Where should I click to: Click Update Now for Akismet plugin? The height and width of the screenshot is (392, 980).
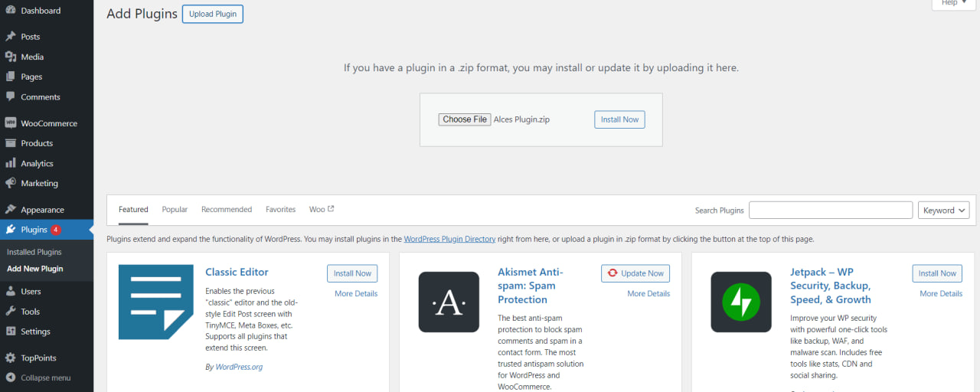[x=635, y=273]
